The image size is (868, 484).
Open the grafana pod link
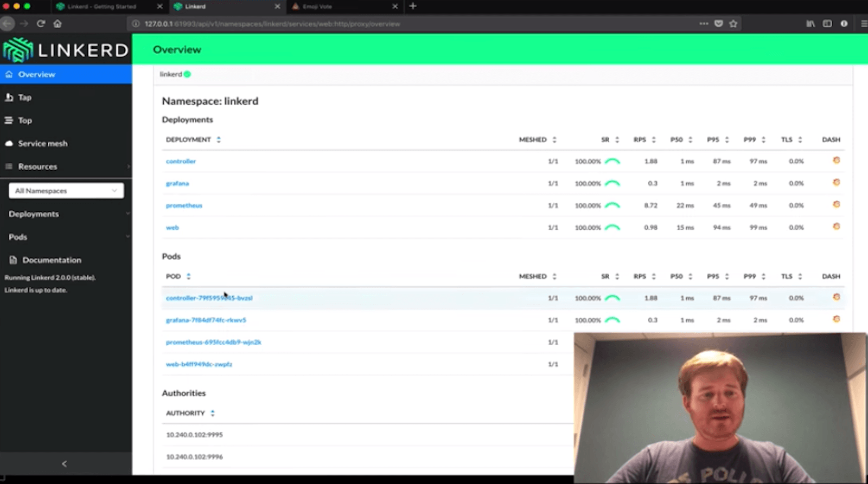[206, 320]
